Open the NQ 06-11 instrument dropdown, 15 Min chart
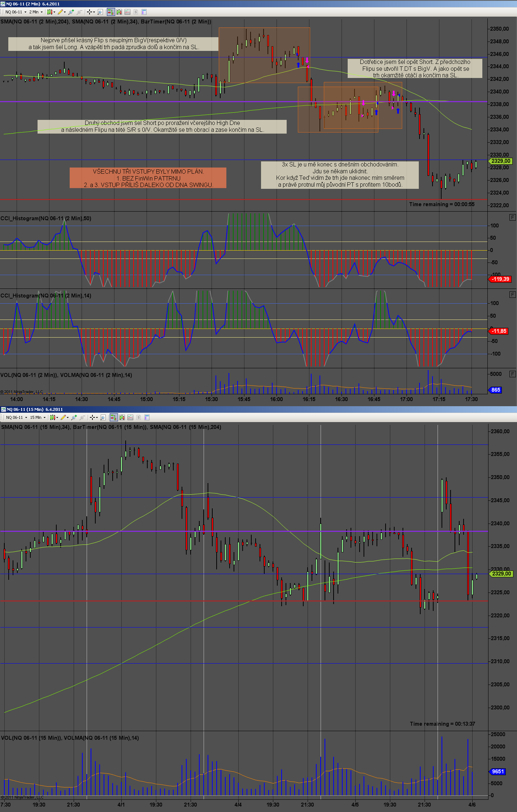This screenshot has width=517, height=812. click(16, 417)
